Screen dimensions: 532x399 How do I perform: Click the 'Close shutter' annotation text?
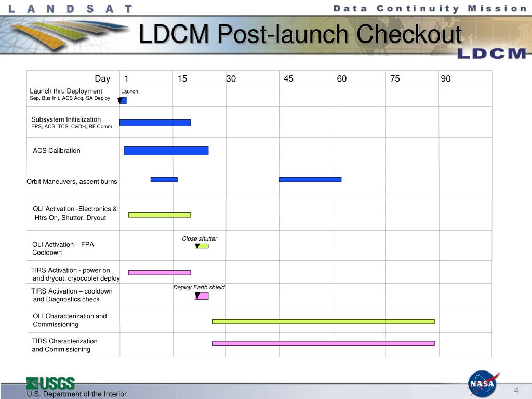pyautogui.click(x=199, y=238)
